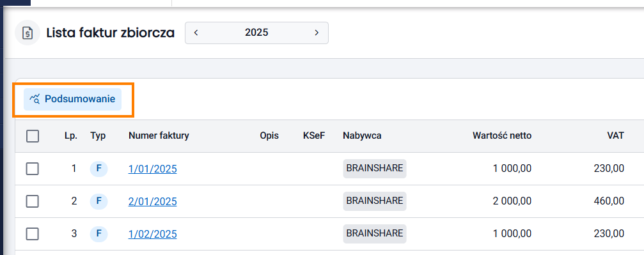Viewport: 644px width, 255px height.
Task: Check the box for invoice 2/01/2025
Action: click(x=33, y=201)
